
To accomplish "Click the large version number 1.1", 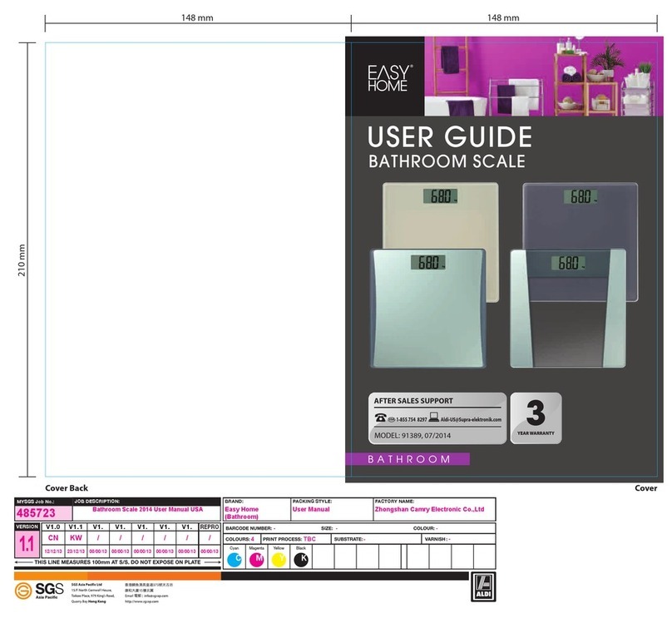I will click(27, 544).
